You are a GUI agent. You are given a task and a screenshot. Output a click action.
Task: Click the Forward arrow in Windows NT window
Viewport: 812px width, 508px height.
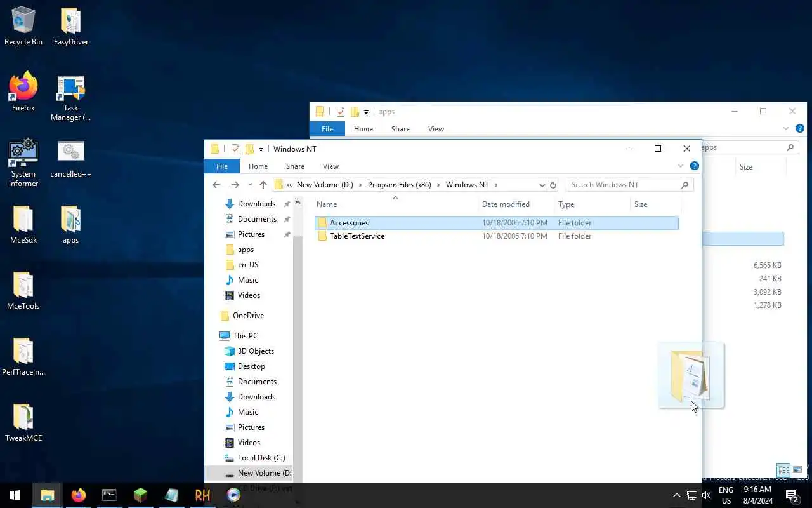tap(235, 185)
